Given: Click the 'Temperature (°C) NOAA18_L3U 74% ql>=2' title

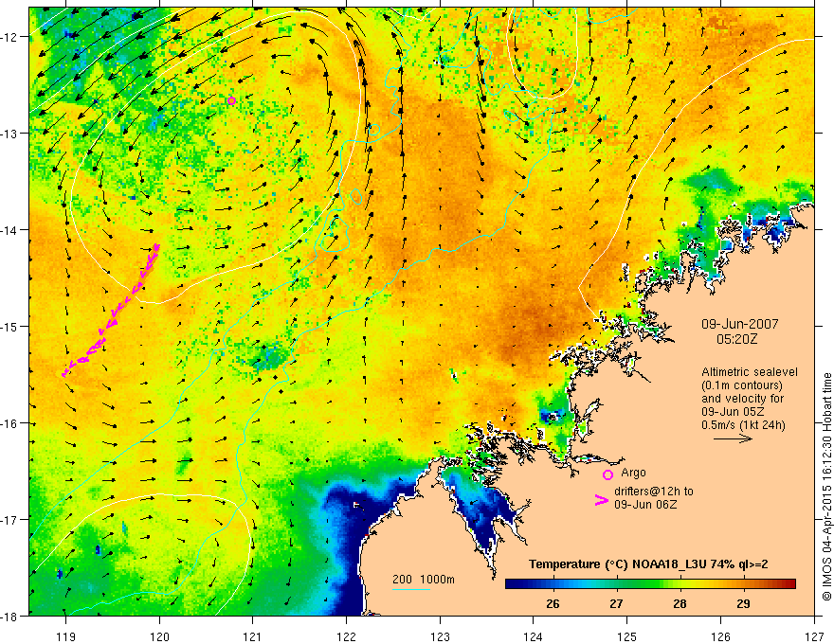Looking at the screenshot, I should [648, 564].
